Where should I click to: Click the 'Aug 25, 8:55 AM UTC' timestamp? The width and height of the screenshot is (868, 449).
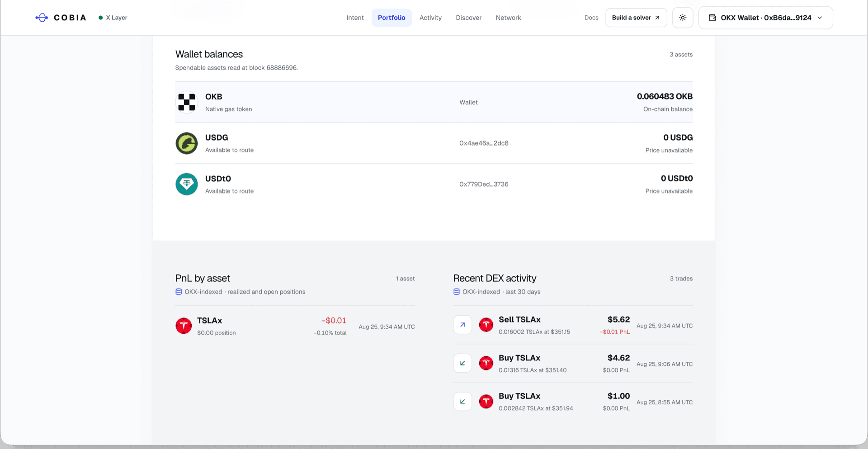(x=665, y=402)
